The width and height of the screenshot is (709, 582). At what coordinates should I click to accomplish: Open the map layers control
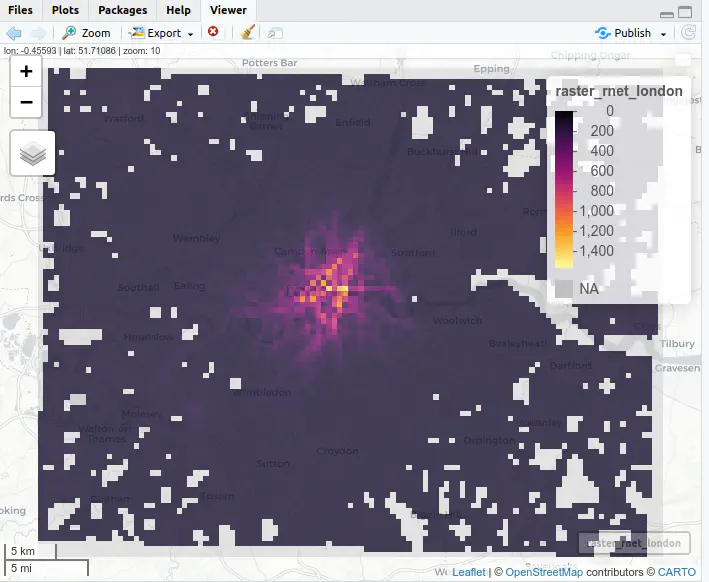point(33,153)
